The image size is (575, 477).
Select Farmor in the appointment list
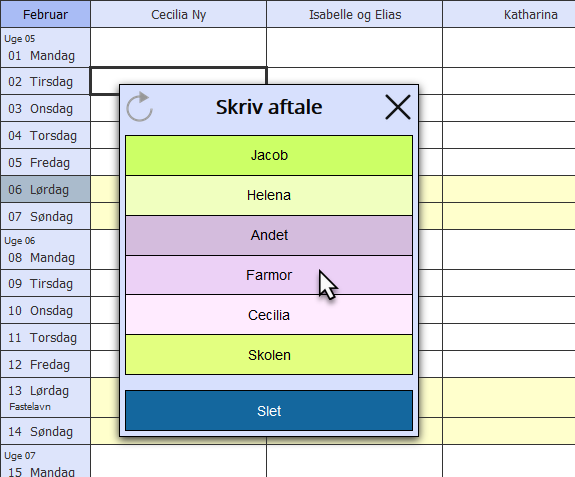click(269, 275)
